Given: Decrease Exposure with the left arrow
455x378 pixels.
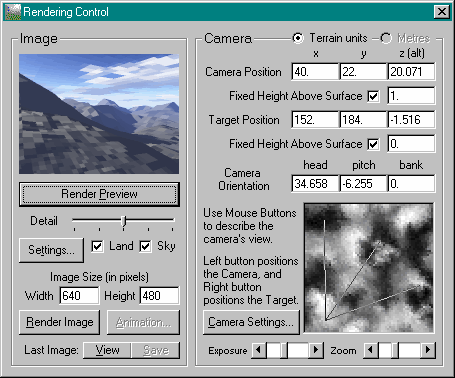Looking at the screenshot, I should [259, 350].
